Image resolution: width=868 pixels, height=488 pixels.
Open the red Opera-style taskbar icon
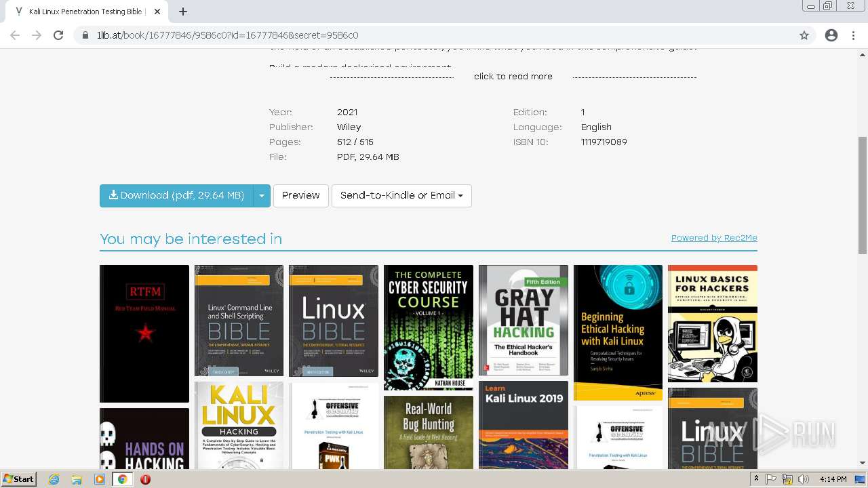145,479
